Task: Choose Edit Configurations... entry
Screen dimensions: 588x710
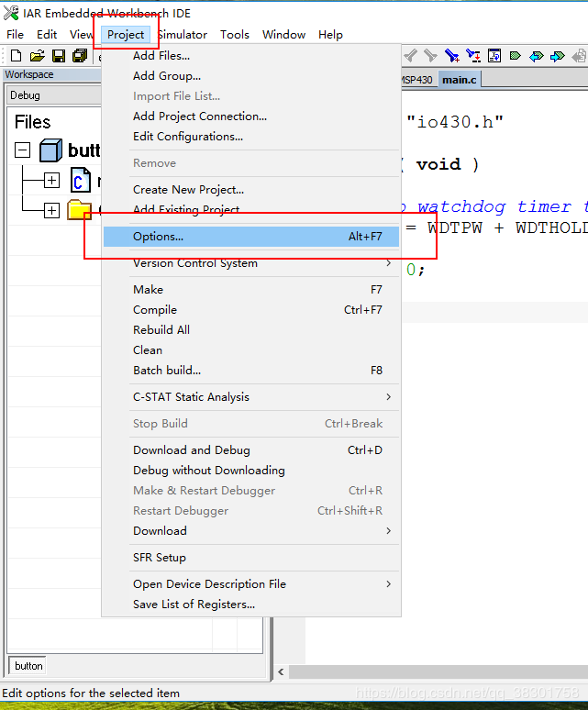Action: (251, 137)
